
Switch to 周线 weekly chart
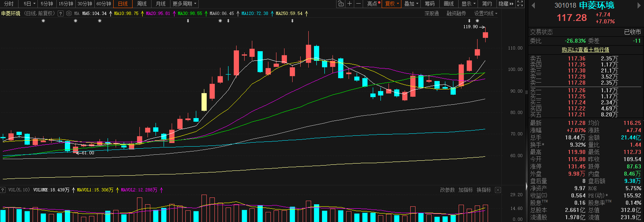coord(142,4)
